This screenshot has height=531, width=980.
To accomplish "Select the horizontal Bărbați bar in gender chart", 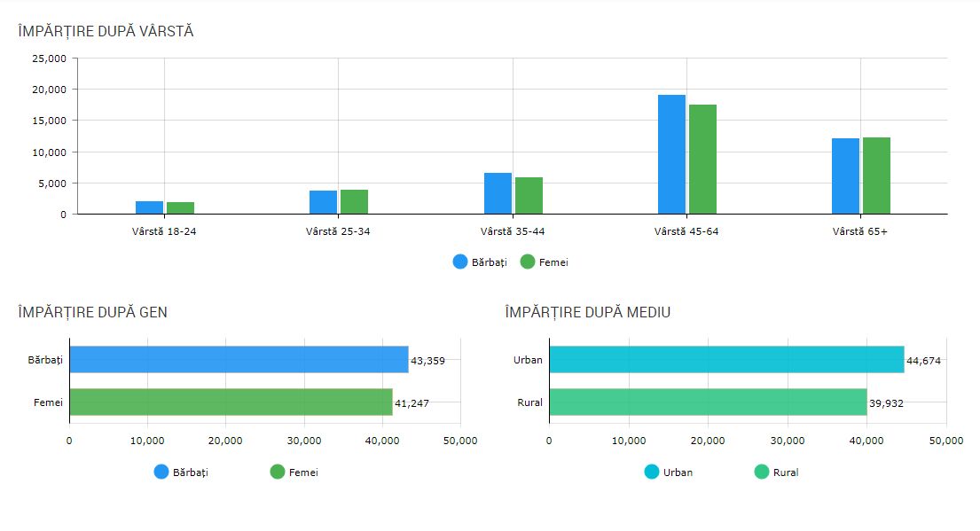I will pos(239,360).
